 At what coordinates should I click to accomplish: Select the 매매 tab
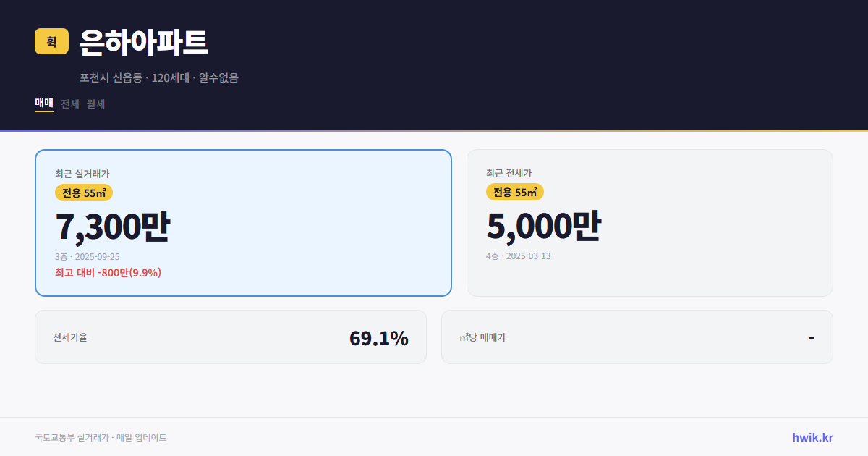tap(43, 104)
